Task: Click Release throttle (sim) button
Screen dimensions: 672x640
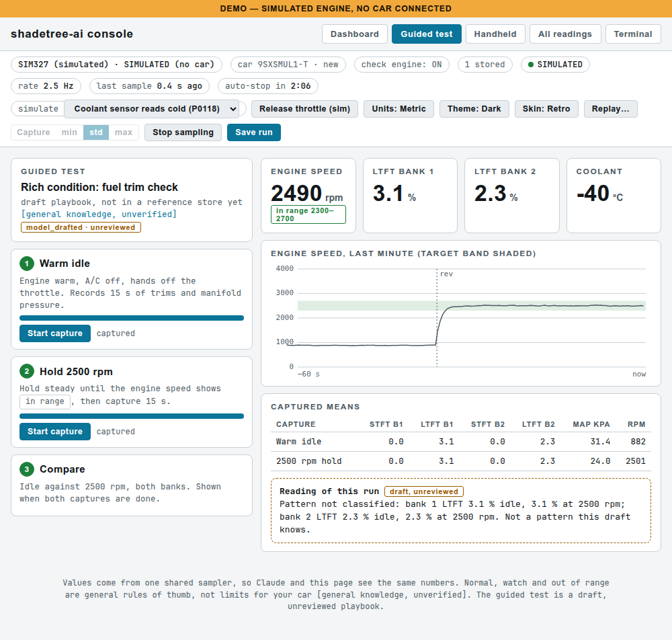Action: coord(304,109)
